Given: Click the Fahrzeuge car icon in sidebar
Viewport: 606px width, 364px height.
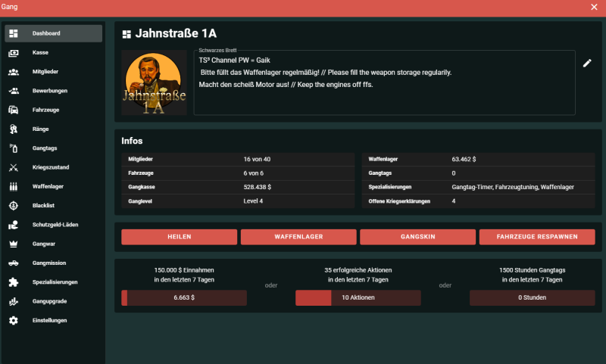Looking at the screenshot, I should [x=14, y=110].
